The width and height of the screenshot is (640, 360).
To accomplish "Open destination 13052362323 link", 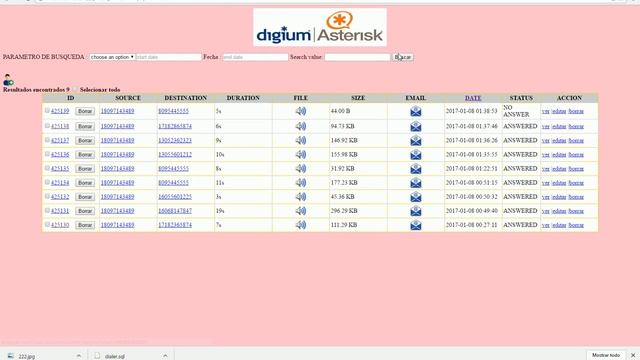I will (175, 140).
